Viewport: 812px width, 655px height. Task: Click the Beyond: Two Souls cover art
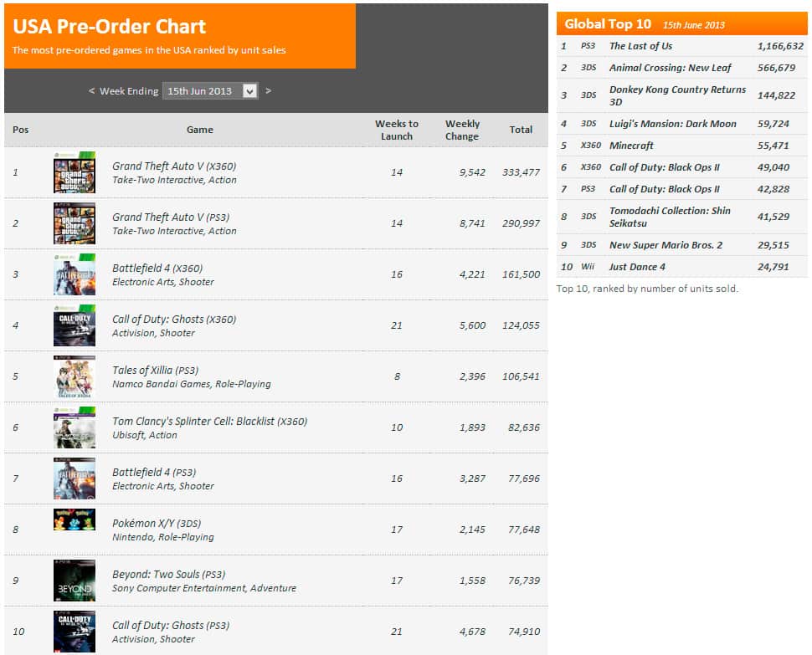[75, 580]
